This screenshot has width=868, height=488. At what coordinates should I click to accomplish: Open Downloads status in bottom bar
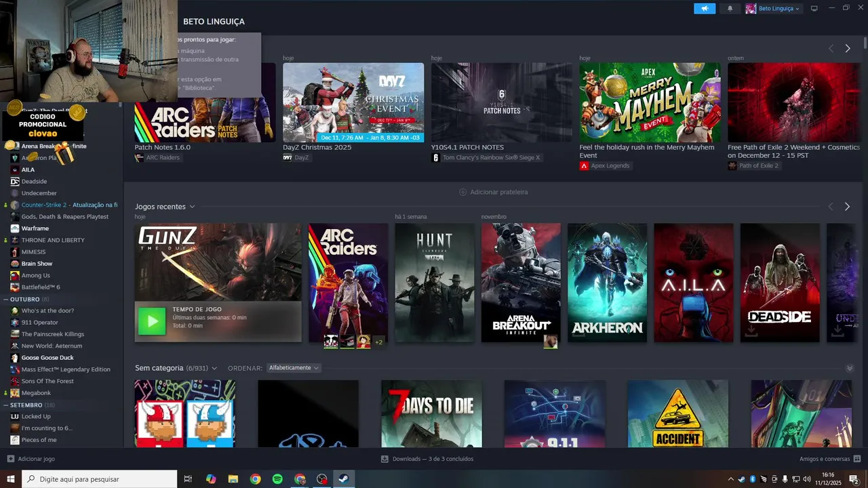click(427, 459)
